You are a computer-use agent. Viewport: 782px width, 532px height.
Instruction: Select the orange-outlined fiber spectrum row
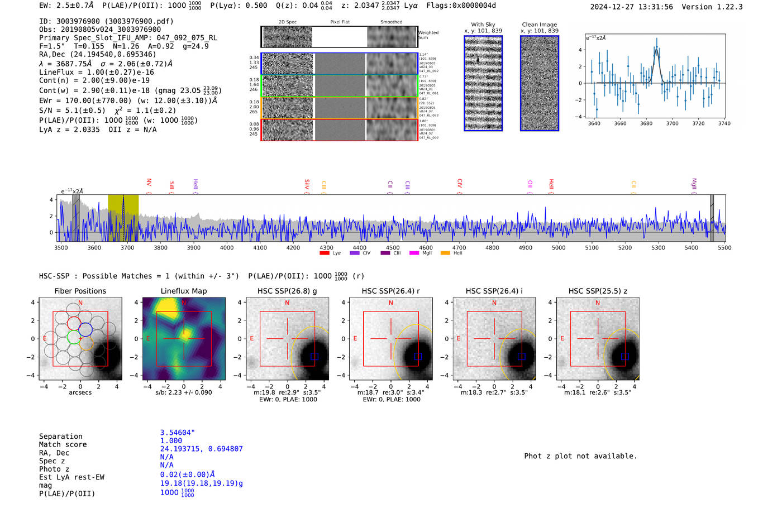click(x=339, y=108)
